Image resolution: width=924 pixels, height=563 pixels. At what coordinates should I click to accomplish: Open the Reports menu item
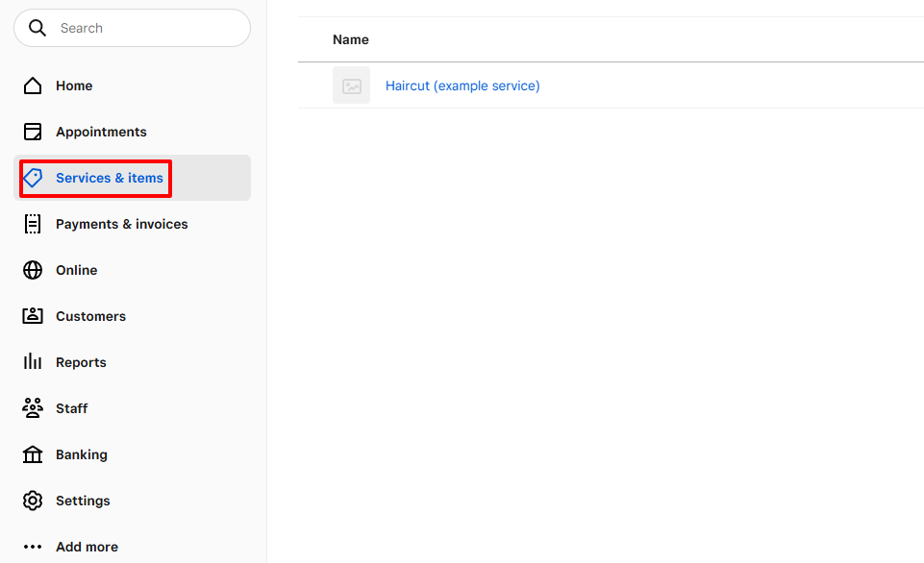click(x=81, y=362)
